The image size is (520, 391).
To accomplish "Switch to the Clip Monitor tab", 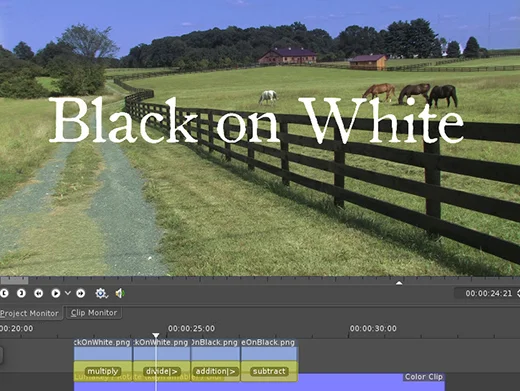I will click(94, 313).
